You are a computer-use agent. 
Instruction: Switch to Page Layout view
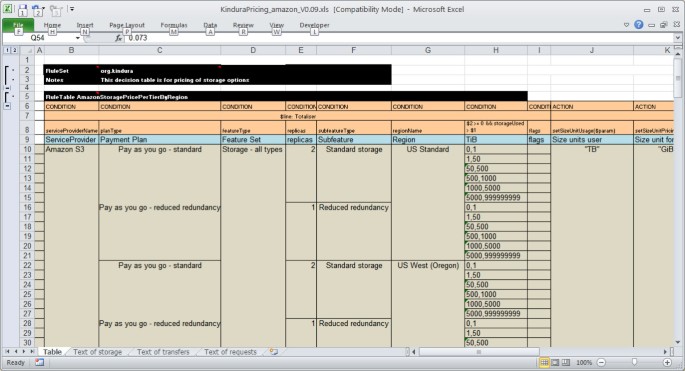(x=555, y=362)
